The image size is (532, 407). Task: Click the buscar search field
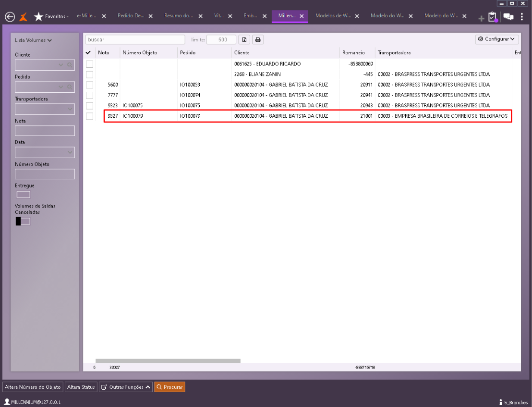tap(135, 40)
